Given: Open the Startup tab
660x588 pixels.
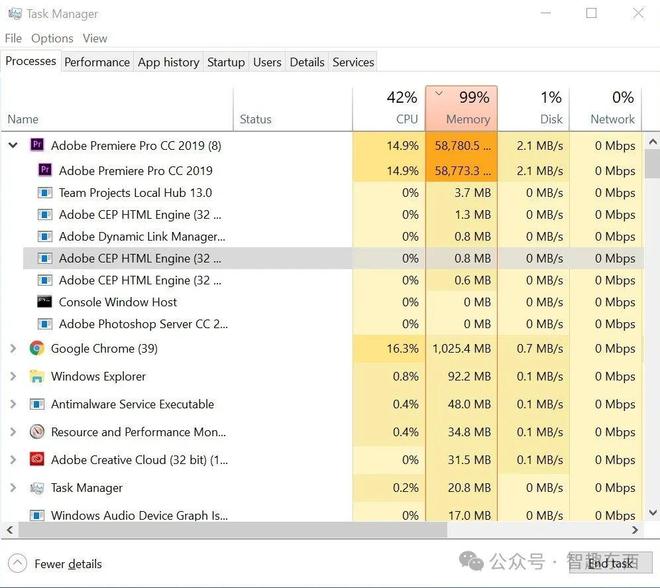Looking at the screenshot, I should pos(226,62).
